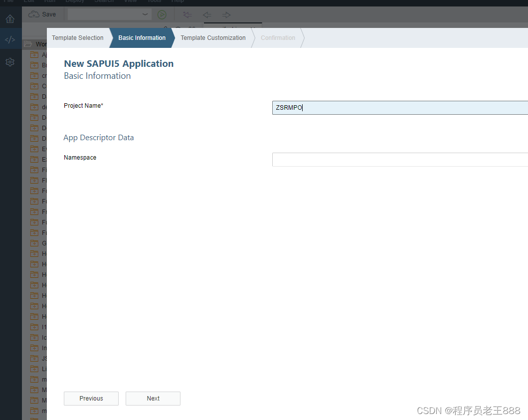Expand the folder starting with 'G'
The height and width of the screenshot is (420, 528).
click(x=34, y=243)
